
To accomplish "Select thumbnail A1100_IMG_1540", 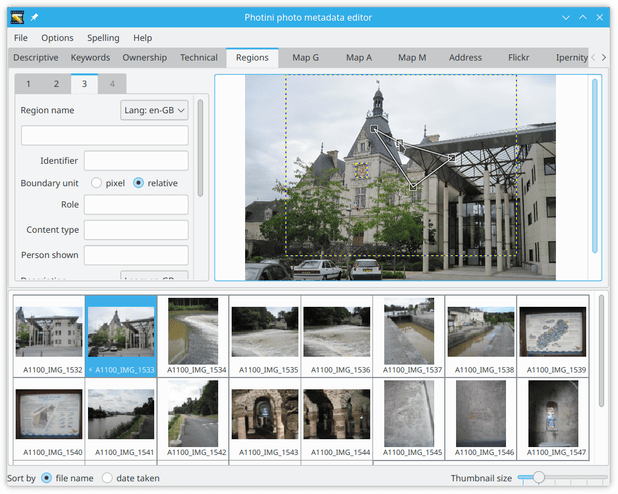I will 49,418.
